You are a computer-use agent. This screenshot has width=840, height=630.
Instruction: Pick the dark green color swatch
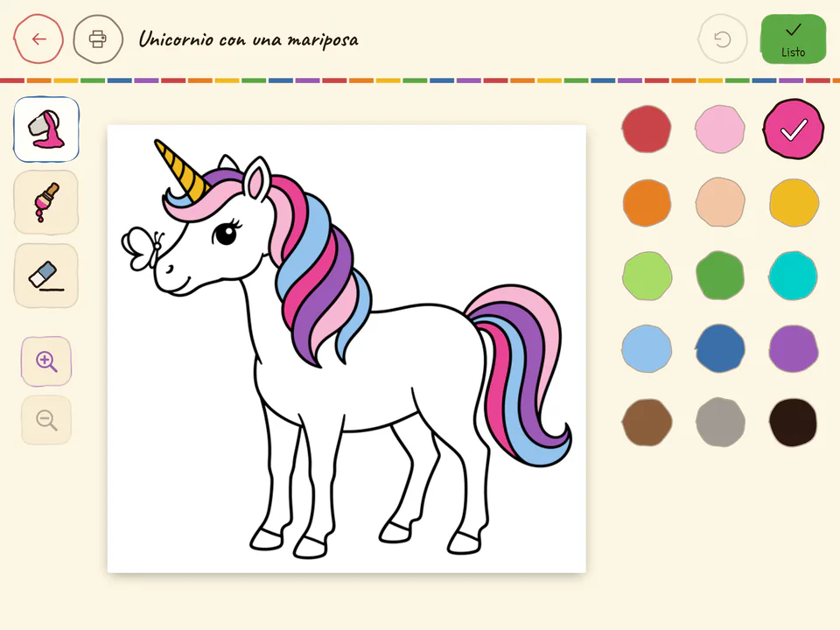pyautogui.click(x=720, y=276)
